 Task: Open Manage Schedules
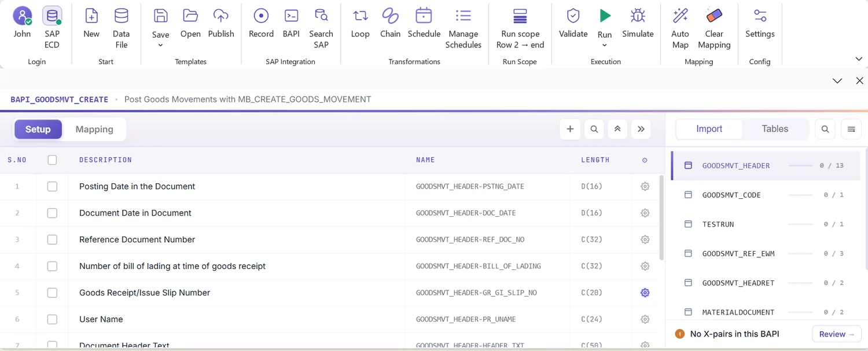[464, 28]
